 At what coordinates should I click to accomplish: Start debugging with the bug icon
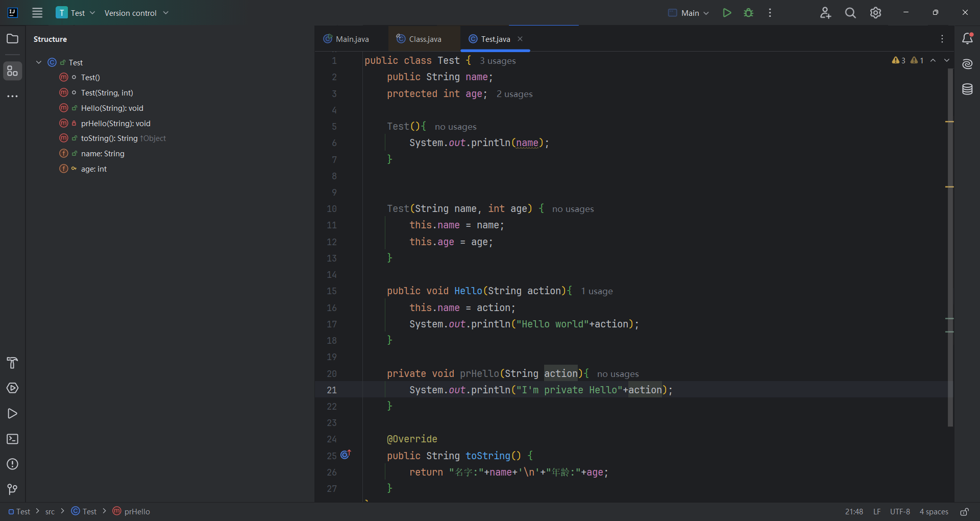[x=748, y=13]
